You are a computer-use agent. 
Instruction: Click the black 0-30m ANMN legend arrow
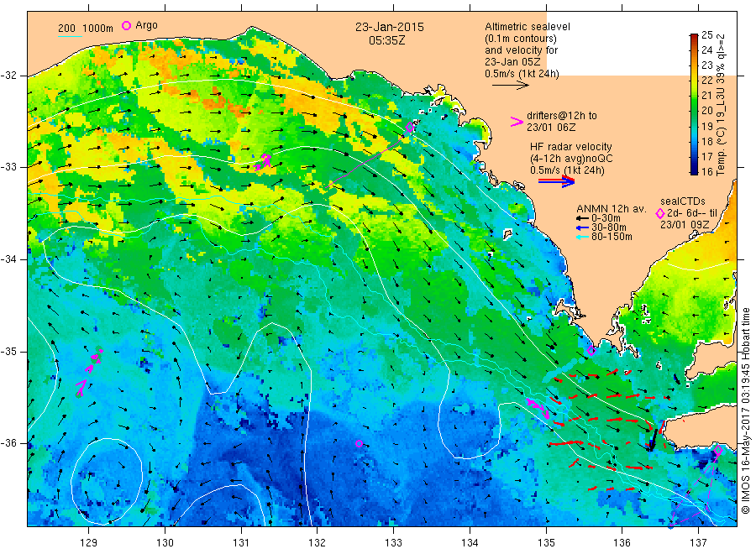[x=582, y=218]
